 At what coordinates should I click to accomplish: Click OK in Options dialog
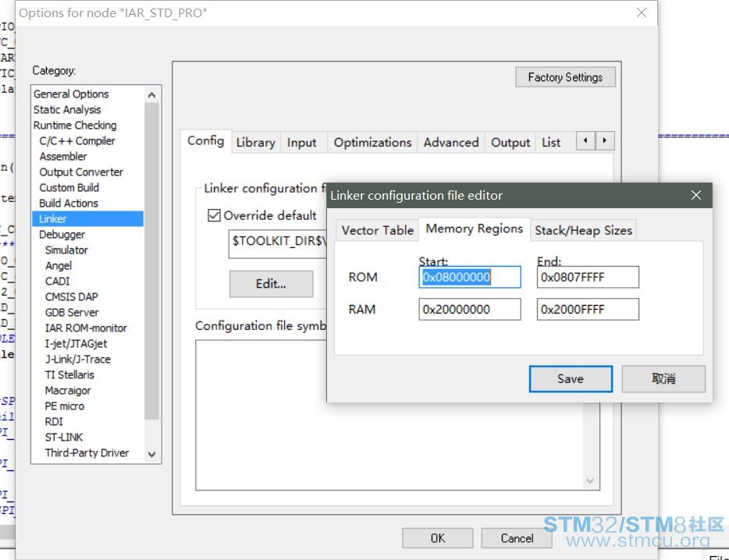438,538
